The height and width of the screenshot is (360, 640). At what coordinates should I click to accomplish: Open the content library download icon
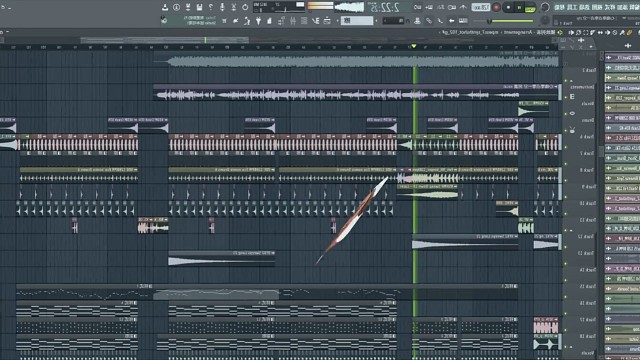pos(165,7)
